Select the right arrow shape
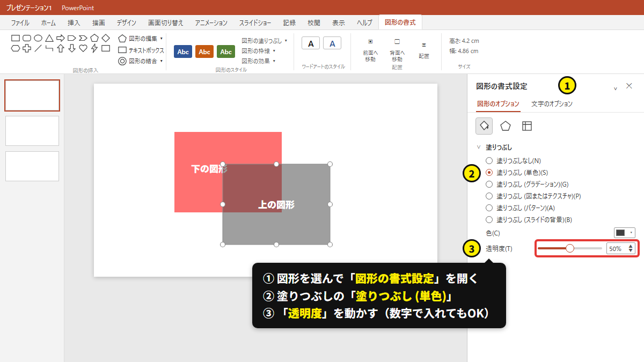 coord(61,38)
